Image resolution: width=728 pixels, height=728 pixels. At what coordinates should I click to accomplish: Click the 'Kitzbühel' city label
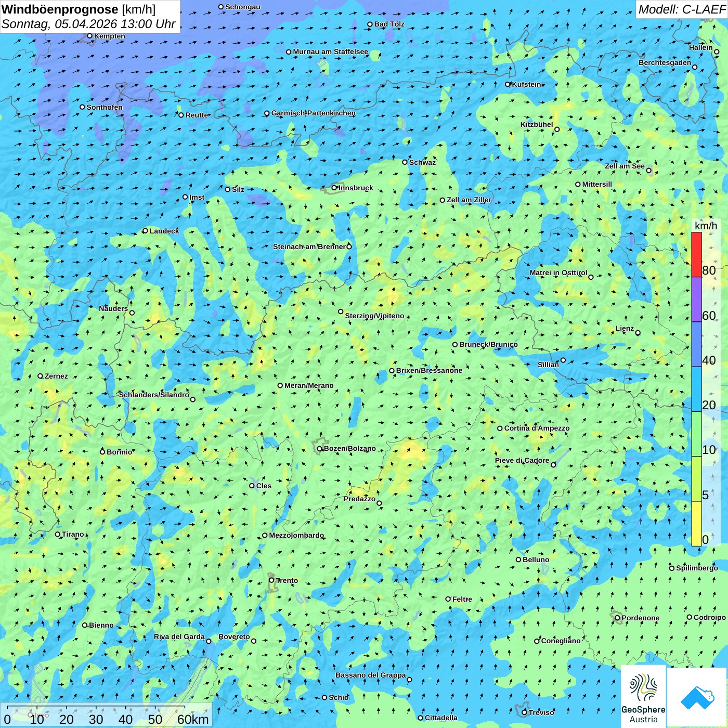pos(537,124)
